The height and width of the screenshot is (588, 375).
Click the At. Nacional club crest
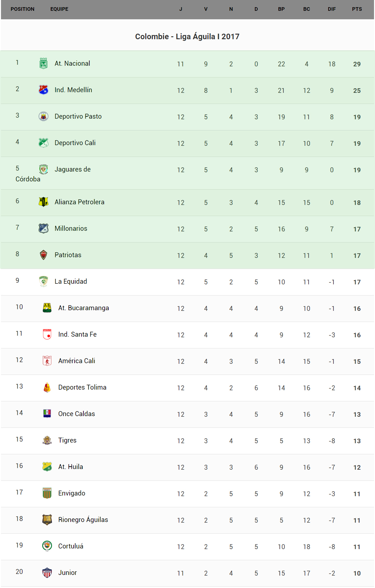pos(44,63)
